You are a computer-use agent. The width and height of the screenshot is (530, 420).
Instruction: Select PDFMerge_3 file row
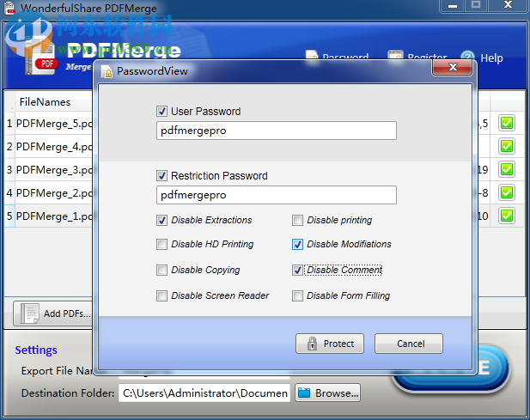coord(49,169)
